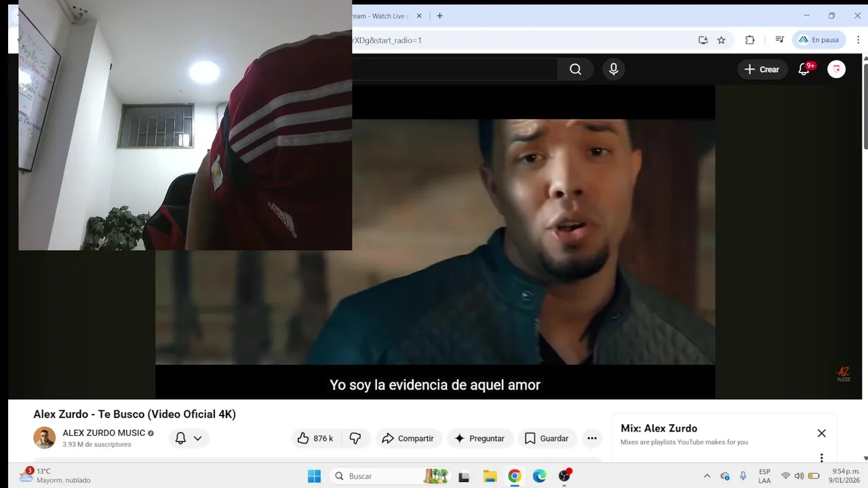Open Task View on taskbar

(464, 476)
